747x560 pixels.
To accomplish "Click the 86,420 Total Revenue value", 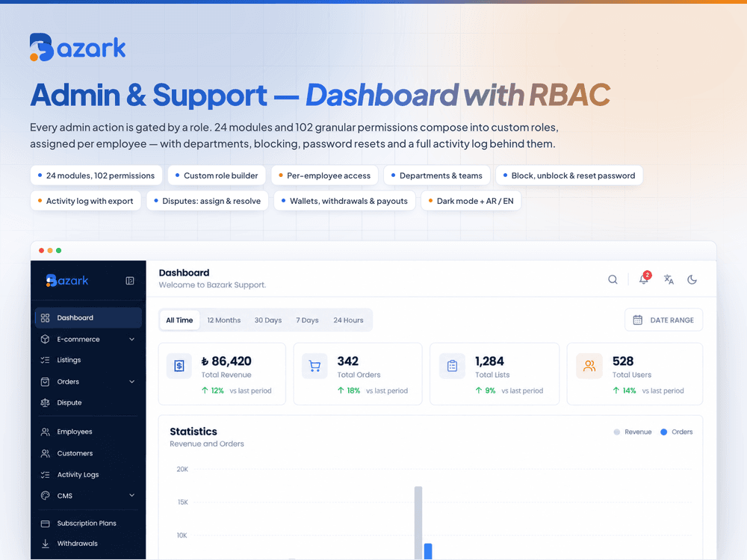I will click(x=226, y=361).
